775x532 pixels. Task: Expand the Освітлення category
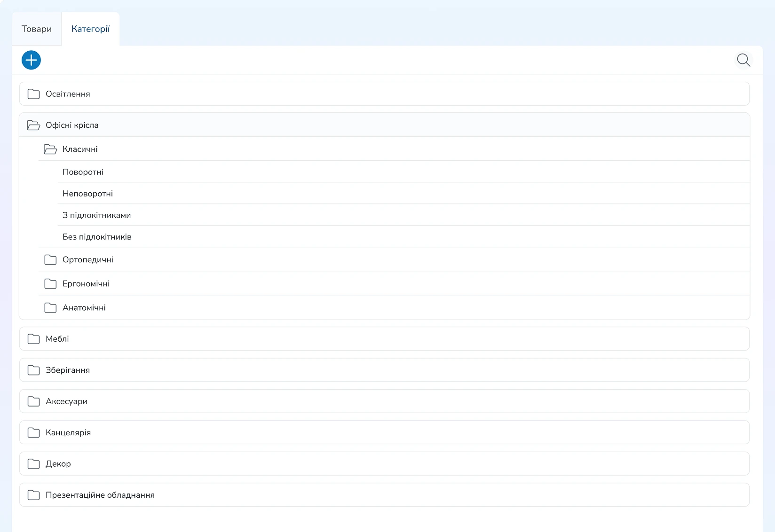(384, 94)
